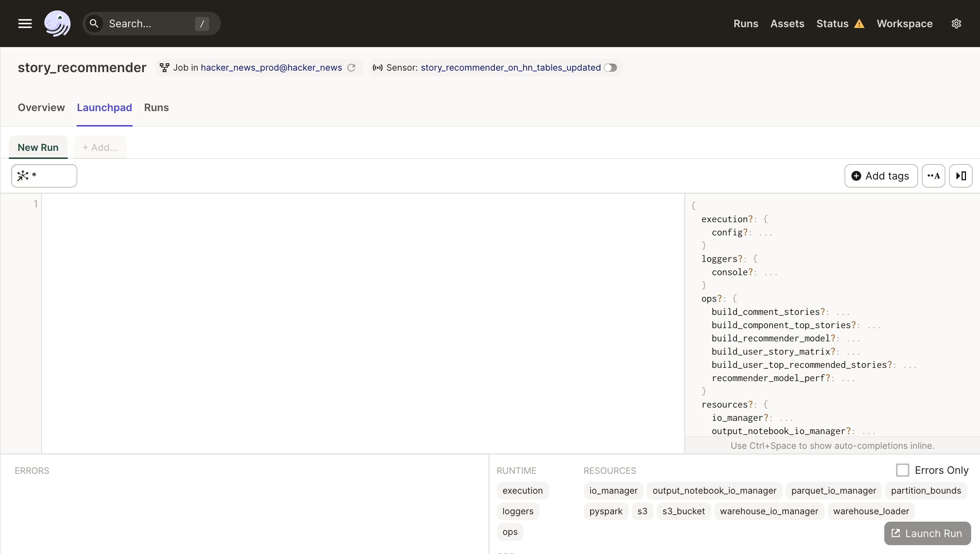The height and width of the screenshot is (554, 980).
Task: Open the hamburger navigation menu
Action: pyautogui.click(x=25, y=24)
